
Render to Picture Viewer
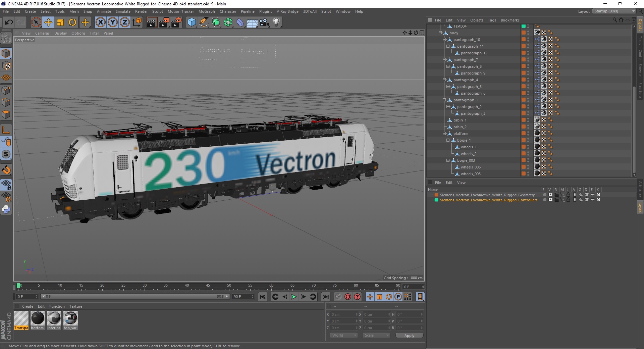click(x=164, y=22)
